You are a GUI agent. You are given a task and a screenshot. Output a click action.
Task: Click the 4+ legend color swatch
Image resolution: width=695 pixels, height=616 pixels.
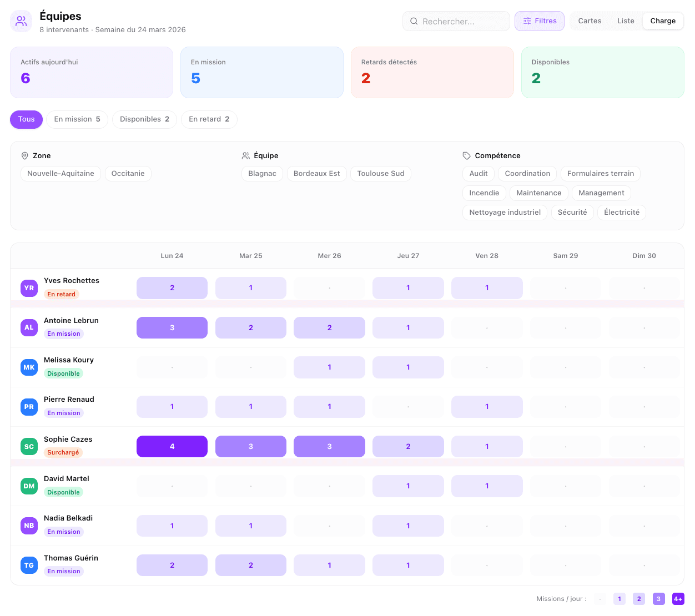(678, 599)
